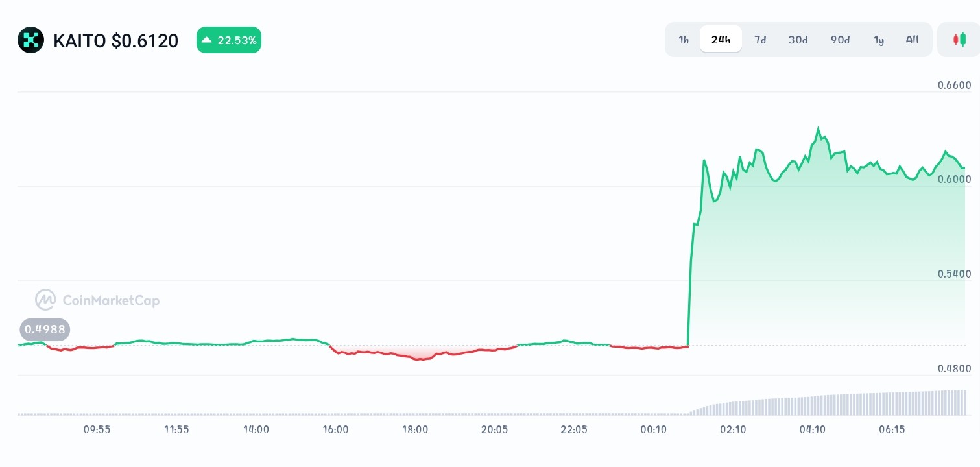This screenshot has width=980, height=467.
Task: Click the 0.6600 price axis label
Action: click(x=954, y=85)
